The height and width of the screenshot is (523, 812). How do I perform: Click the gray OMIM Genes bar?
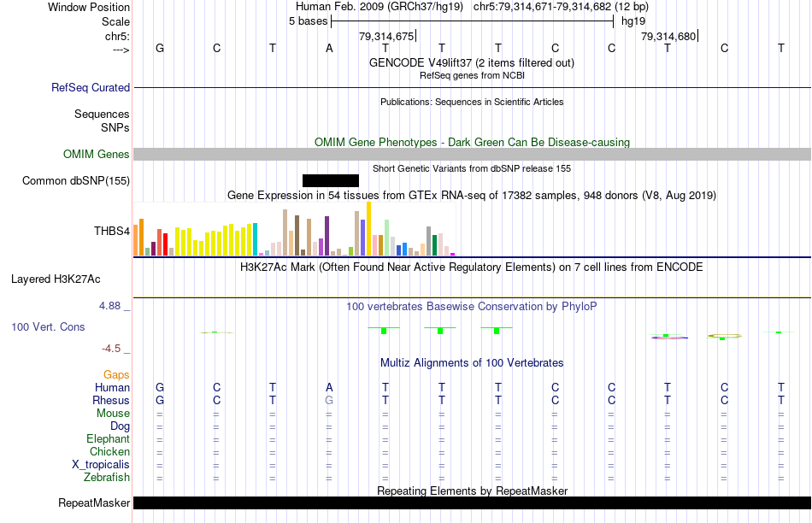point(473,155)
